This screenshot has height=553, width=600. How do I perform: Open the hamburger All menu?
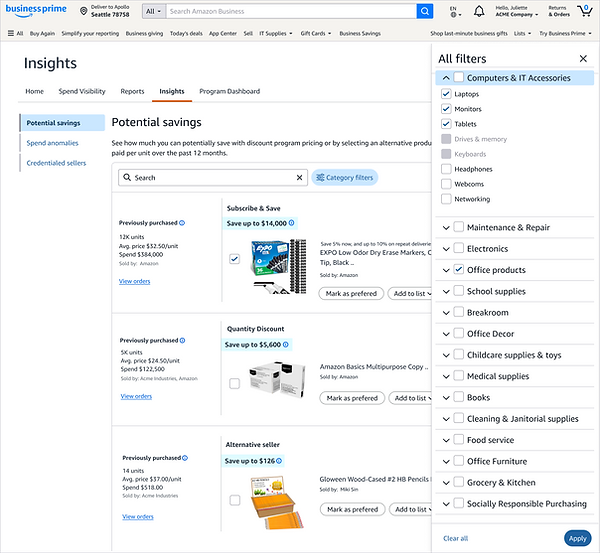coord(15,33)
